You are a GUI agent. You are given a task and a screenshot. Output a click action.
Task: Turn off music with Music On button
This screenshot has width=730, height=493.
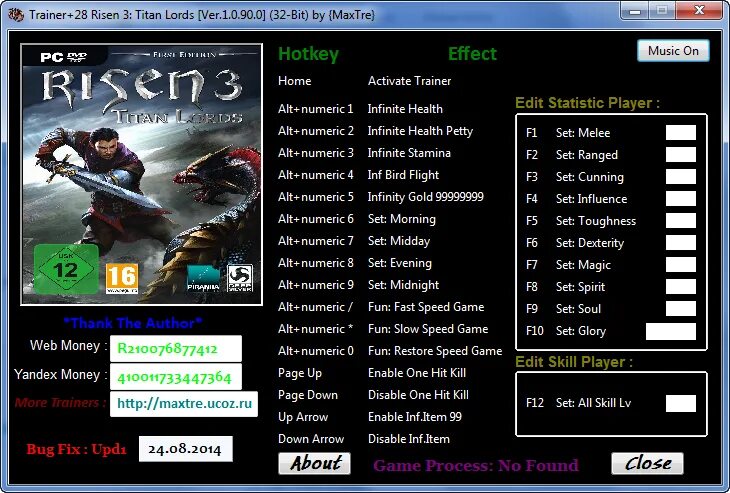click(x=673, y=51)
